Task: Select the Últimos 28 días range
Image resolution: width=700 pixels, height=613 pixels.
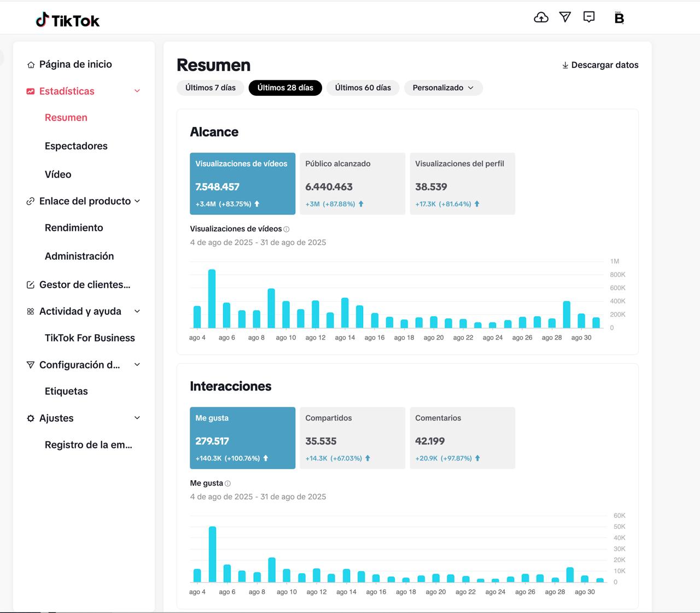Action: click(x=285, y=88)
